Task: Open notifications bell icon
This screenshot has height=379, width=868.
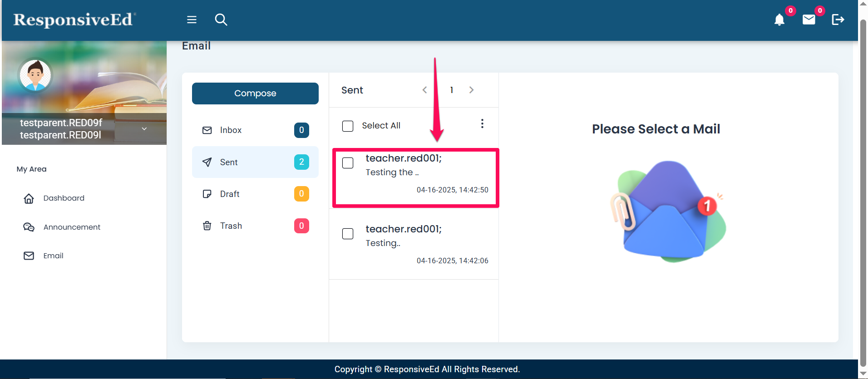Action: pyautogui.click(x=779, y=20)
